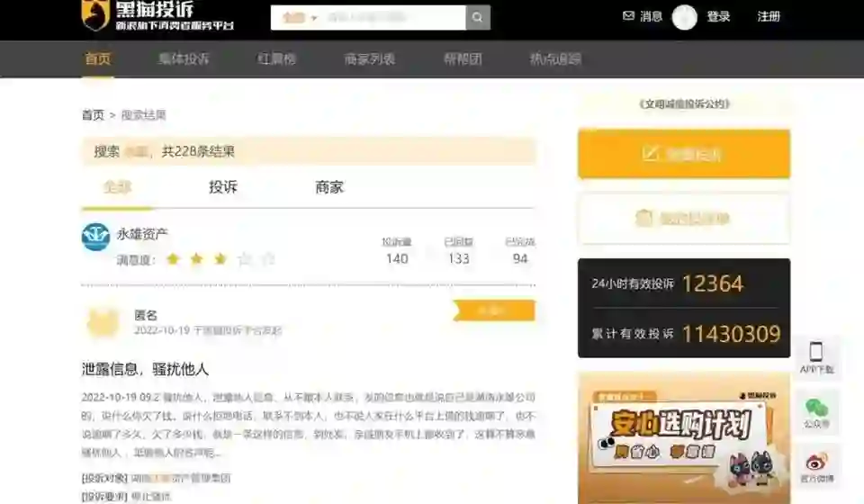Click the pencil icon on orange complaint button
The width and height of the screenshot is (864, 504).
[650, 153]
